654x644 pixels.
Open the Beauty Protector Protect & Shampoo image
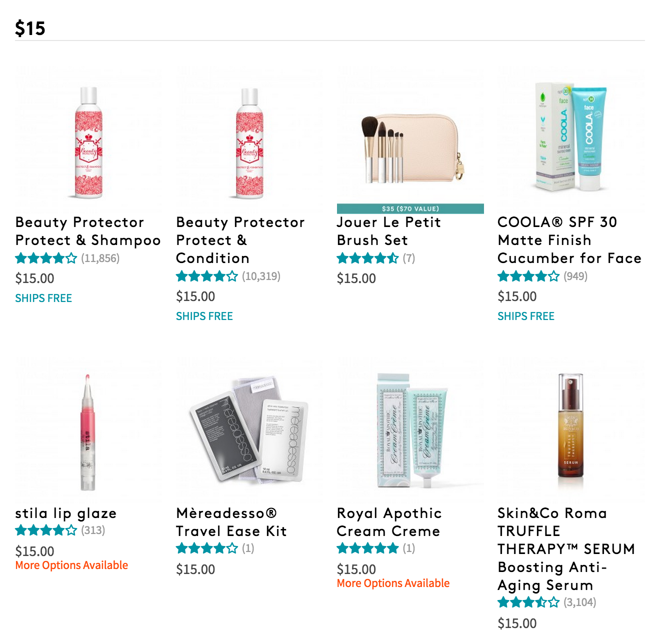[x=88, y=140]
